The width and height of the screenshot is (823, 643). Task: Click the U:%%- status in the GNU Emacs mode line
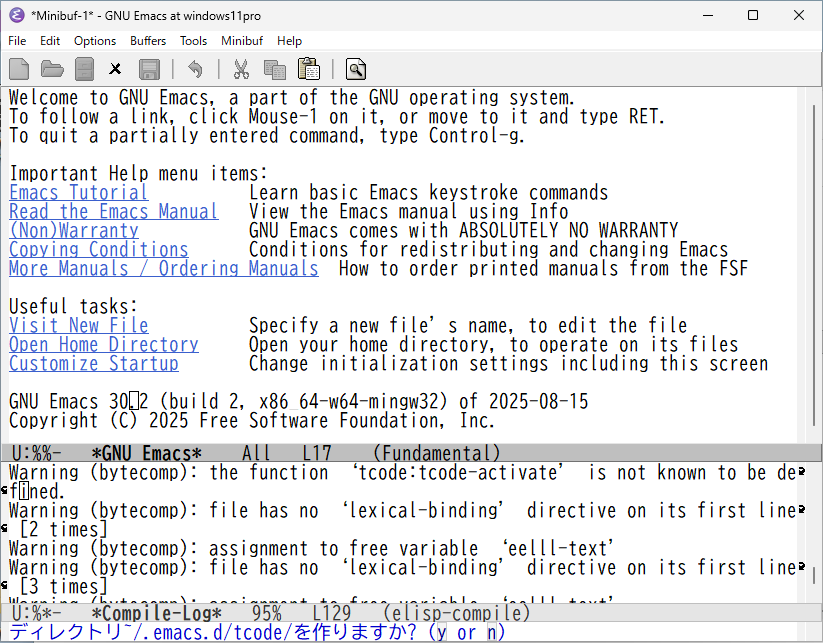(x=36, y=453)
